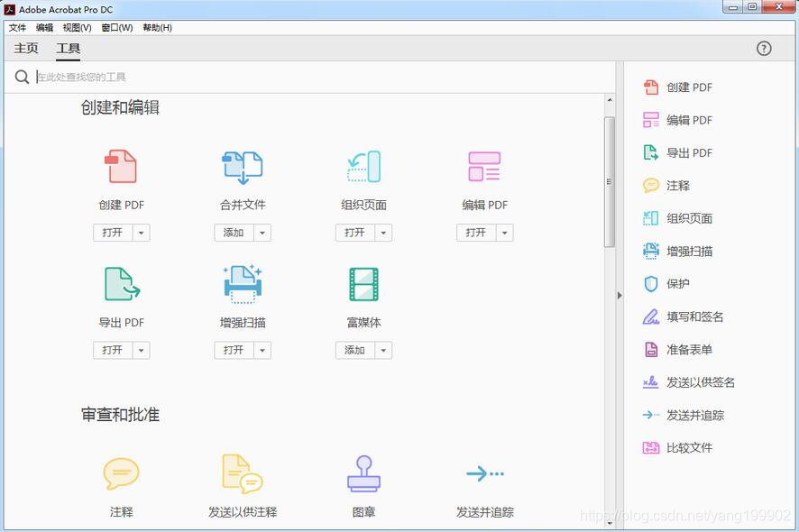Click 添加 button under 富媒体
This screenshot has height=532, width=799.
point(355,351)
